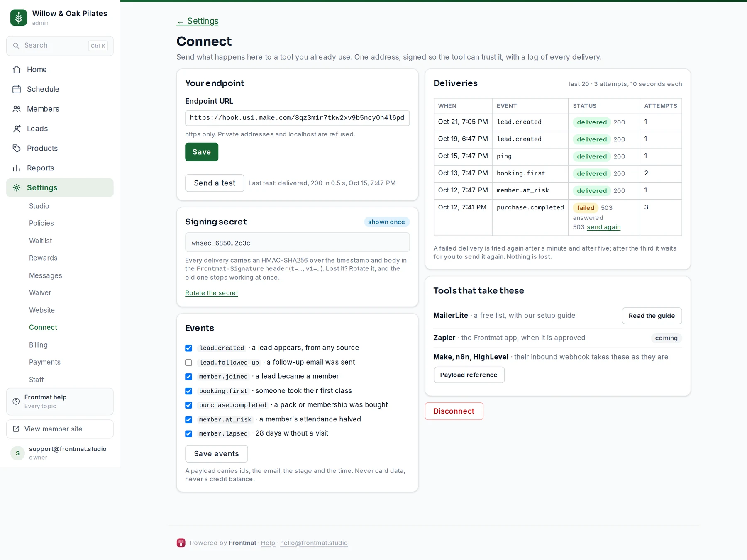Click the Leads person icon
747x560 pixels.
[x=17, y=129]
